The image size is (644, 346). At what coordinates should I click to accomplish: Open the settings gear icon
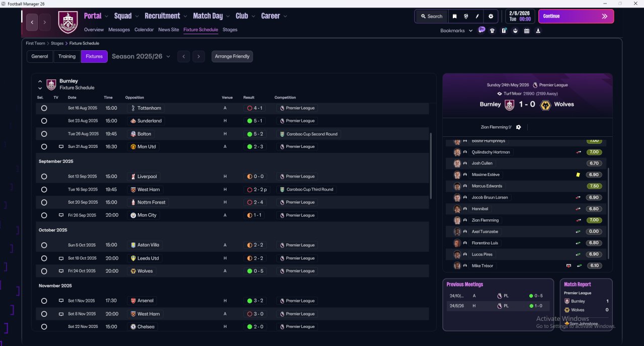[491, 16]
